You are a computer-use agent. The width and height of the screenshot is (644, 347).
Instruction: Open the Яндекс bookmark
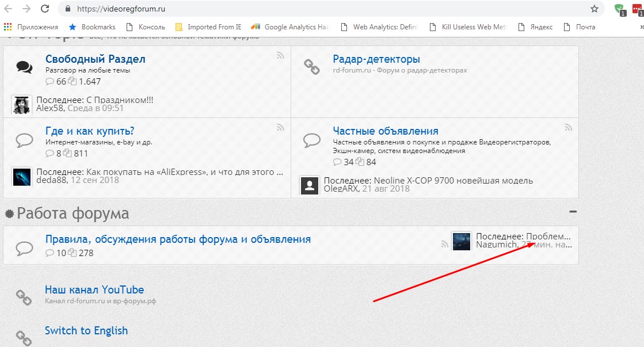pyautogui.click(x=535, y=27)
